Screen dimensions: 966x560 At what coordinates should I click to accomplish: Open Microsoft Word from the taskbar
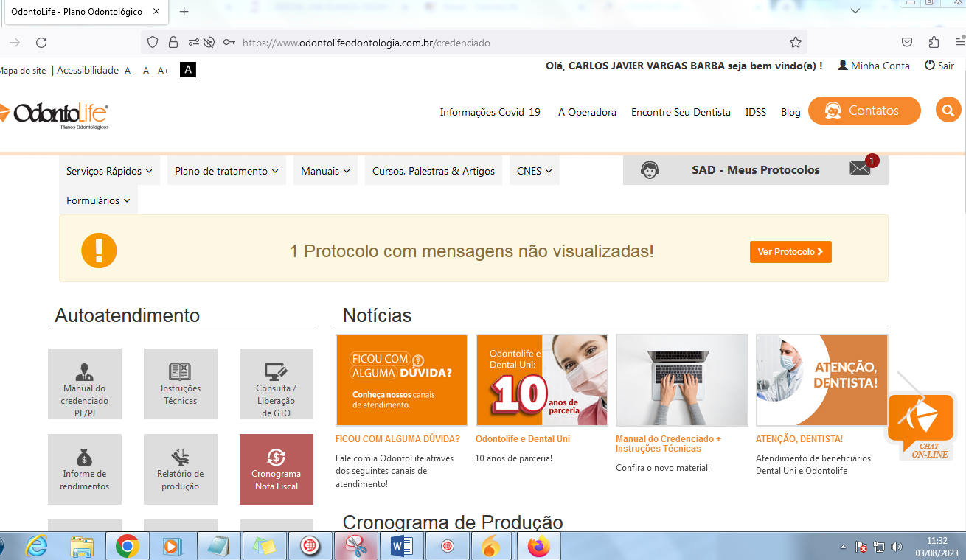[x=402, y=547]
